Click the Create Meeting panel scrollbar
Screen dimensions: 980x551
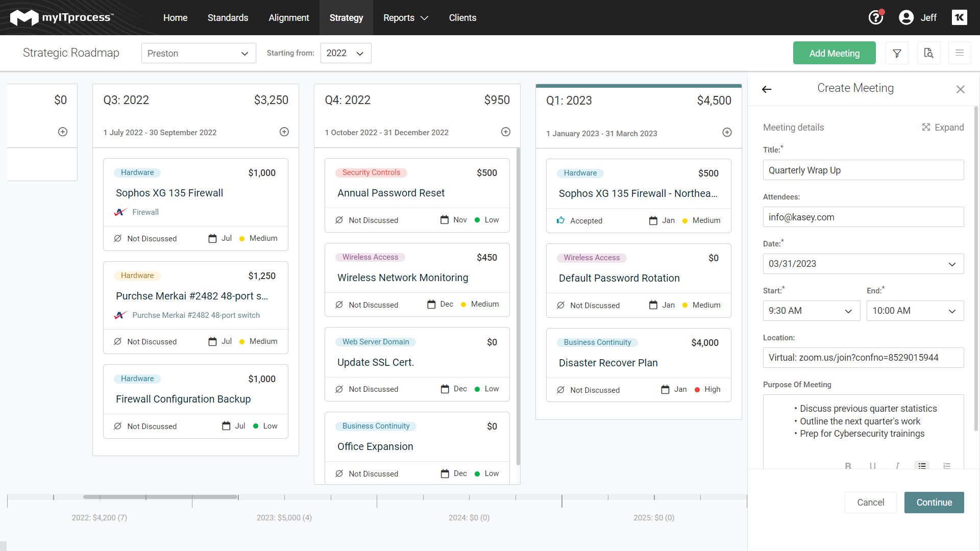coord(976,268)
